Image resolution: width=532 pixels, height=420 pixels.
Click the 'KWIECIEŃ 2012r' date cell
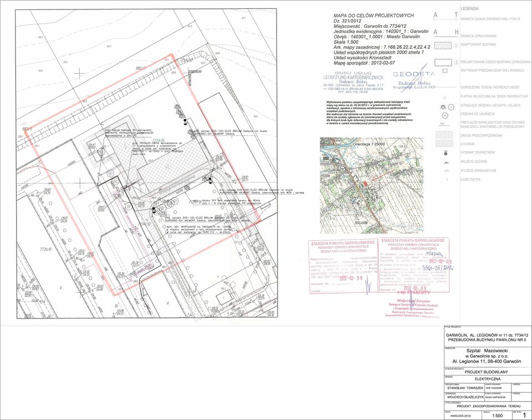462,415
